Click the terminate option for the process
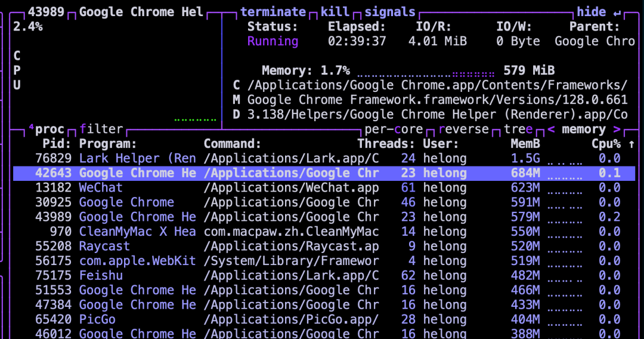Image resolution: width=644 pixels, height=339 pixels. click(273, 12)
